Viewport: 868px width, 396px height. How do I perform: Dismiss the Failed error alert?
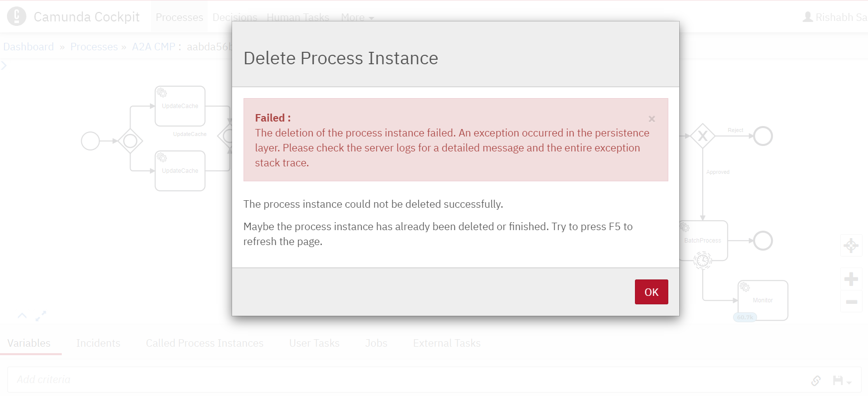click(651, 119)
